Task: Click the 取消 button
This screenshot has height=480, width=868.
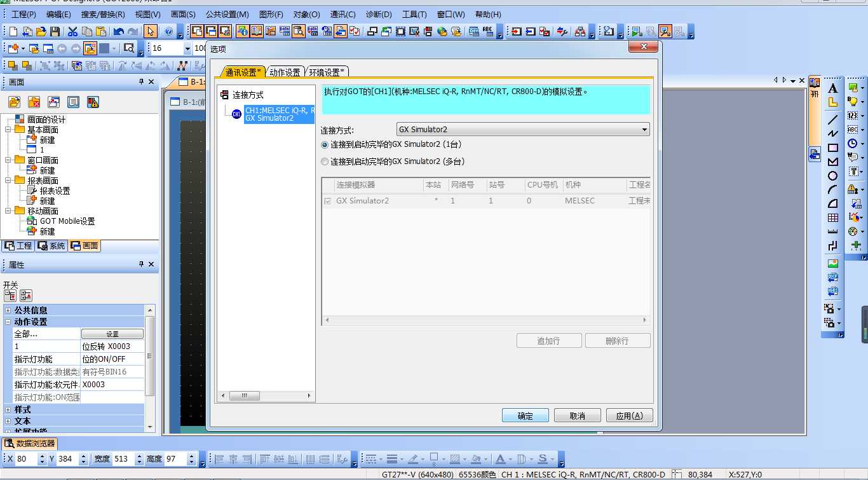Action: [x=578, y=416]
